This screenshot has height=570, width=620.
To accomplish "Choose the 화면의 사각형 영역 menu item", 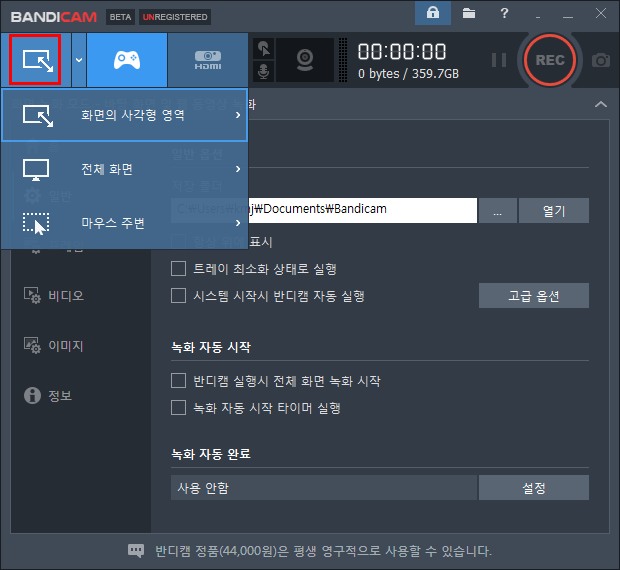I will click(x=125, y=115).
